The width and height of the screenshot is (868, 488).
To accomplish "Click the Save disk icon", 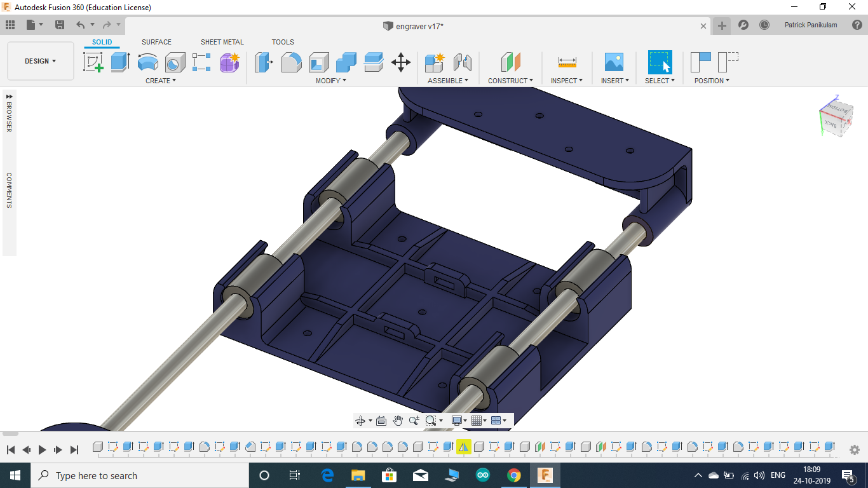I will pos(60,25).
